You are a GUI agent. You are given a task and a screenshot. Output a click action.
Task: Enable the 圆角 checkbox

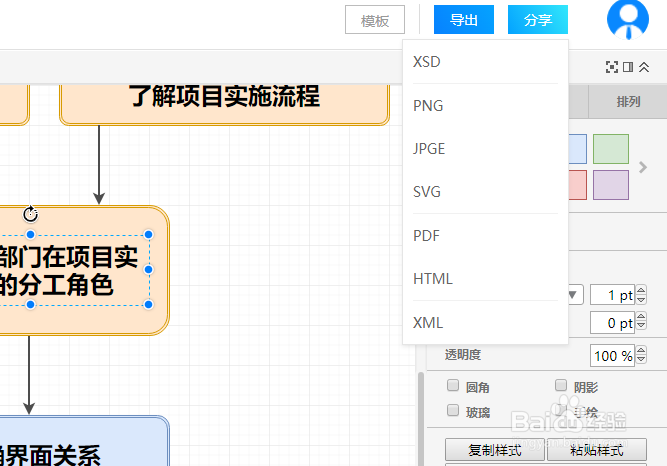coord(453,386)
